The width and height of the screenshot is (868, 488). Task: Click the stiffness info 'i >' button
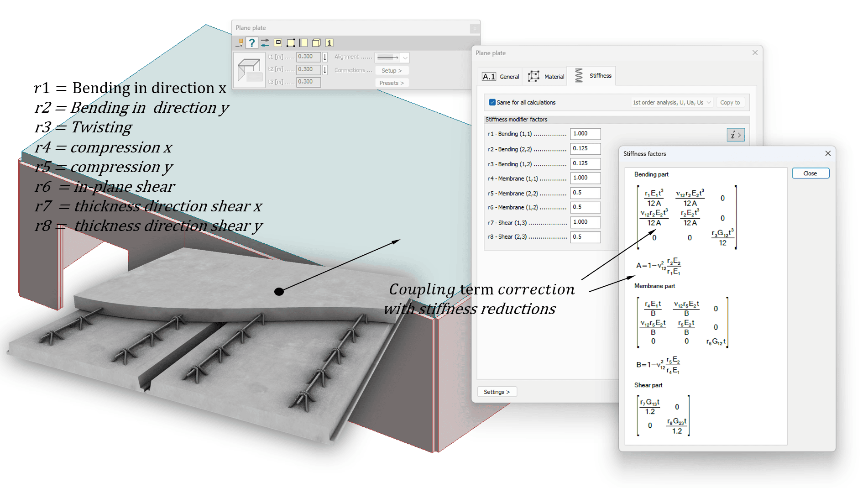736,135
